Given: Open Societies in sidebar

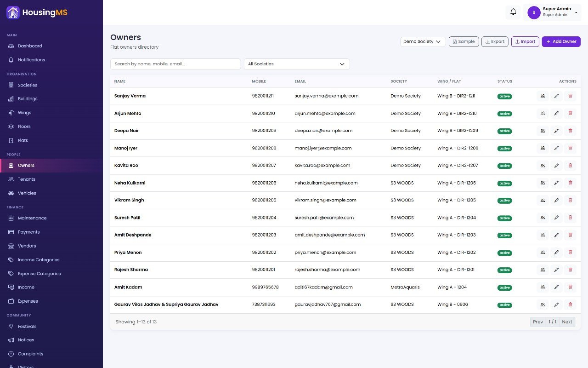Looking at the screenshot, I should pyautogui.click(x=51, y=85).
